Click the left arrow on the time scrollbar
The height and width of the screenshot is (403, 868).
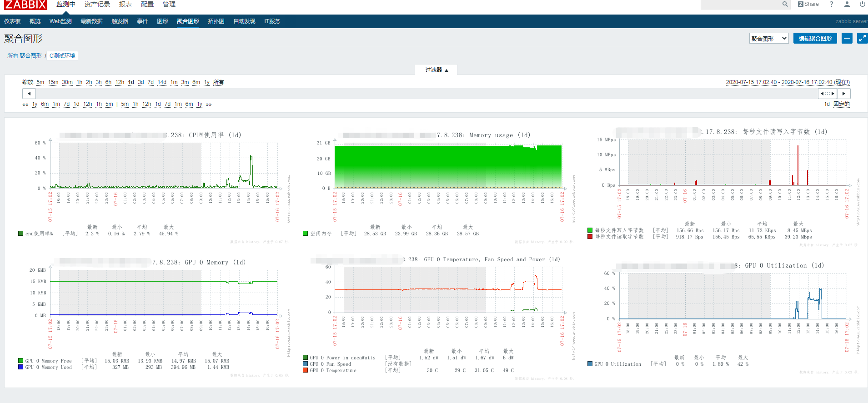(29, 94)
